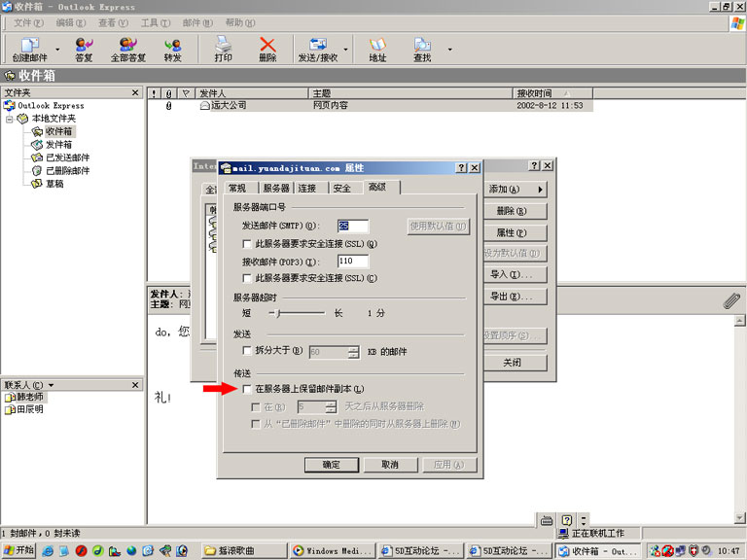
Task: Open the View (查看) menu
Action: (x=113, y=22)
